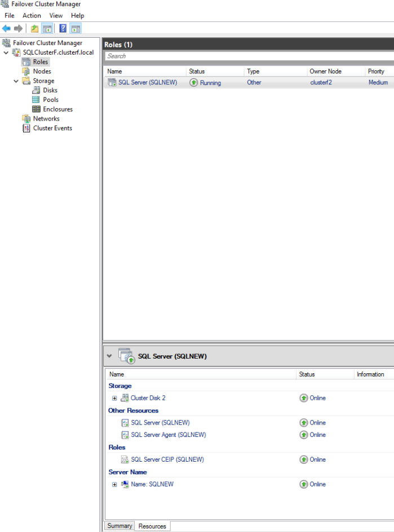Select Nodes in the console tree

[42, 71]
